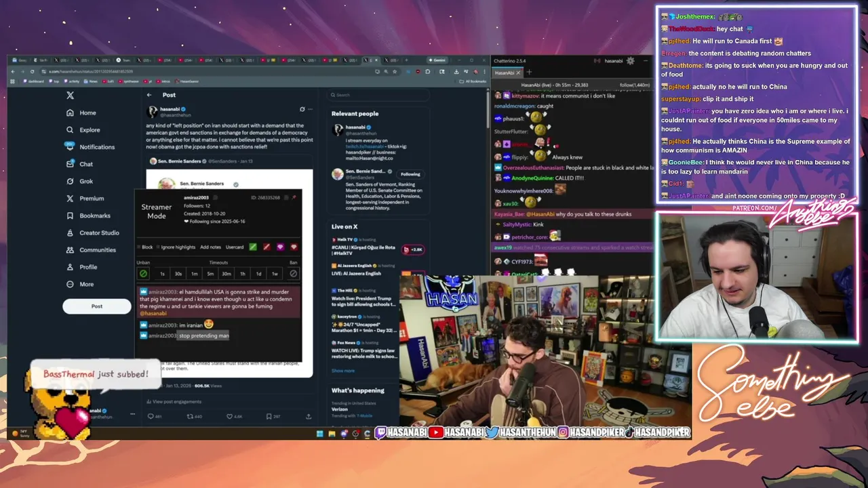This screenshot has height=488, width=868.
Task: Click the repost icon under the post
Action: [191, 416]
